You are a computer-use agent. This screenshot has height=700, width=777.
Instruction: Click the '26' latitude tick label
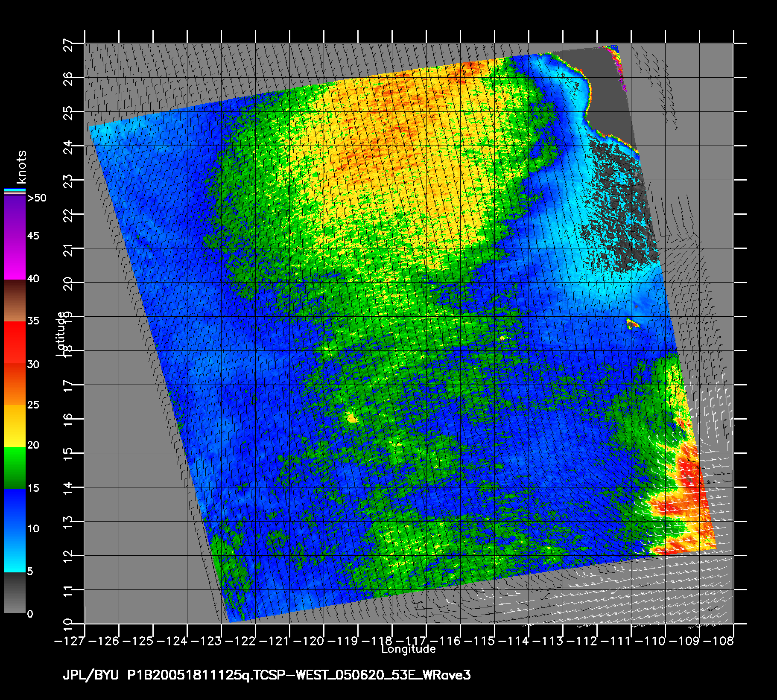[68, 79]
